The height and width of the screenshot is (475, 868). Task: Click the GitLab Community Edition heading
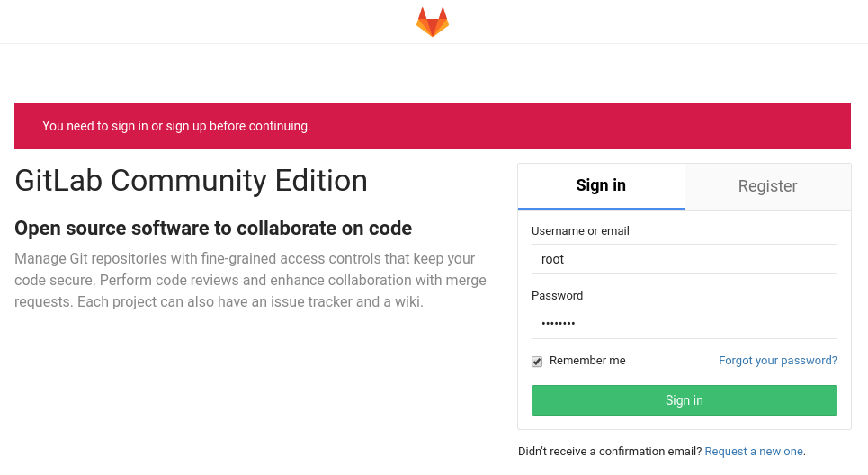[x=191, y=181]
